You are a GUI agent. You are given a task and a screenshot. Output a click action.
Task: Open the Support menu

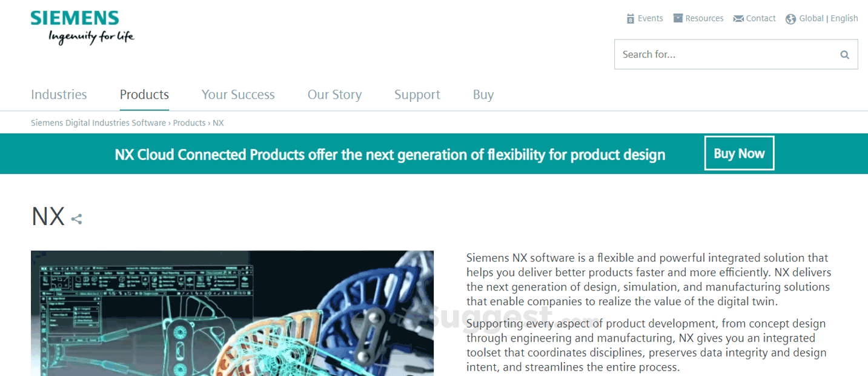click(417, 95)
